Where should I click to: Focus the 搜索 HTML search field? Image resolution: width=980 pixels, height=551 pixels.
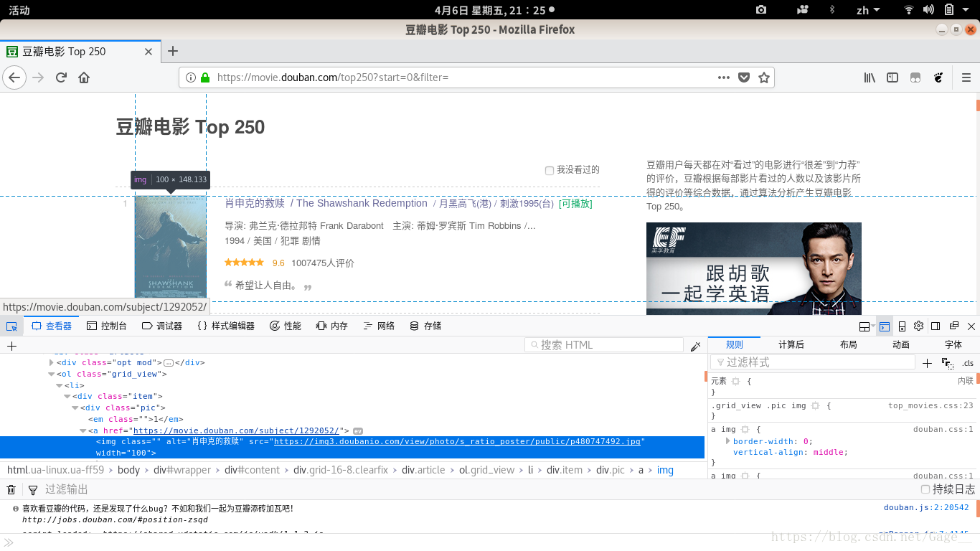pyautogui.click(x=604, y=345)
